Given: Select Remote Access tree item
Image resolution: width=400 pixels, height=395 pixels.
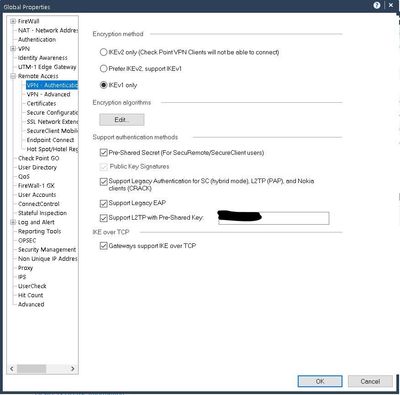Looking at the screenshot, I should point(38,76).
